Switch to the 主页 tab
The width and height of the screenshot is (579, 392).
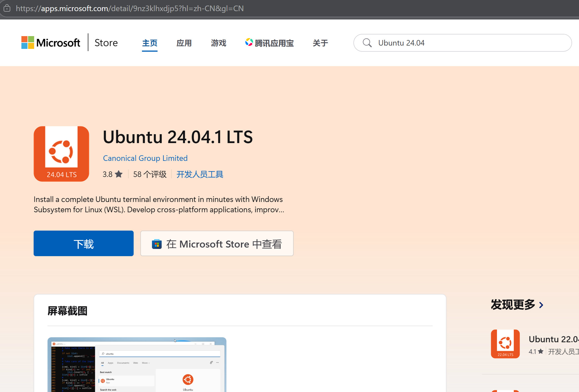pos(149,43)
